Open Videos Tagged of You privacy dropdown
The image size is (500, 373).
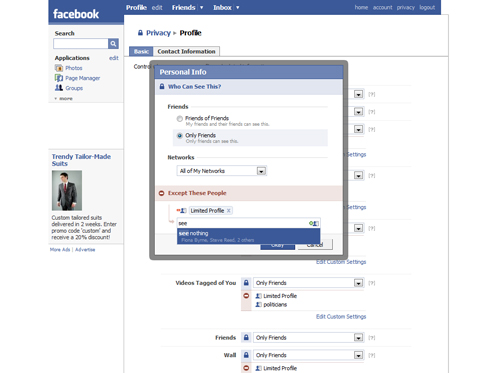(x=309, y=283)
